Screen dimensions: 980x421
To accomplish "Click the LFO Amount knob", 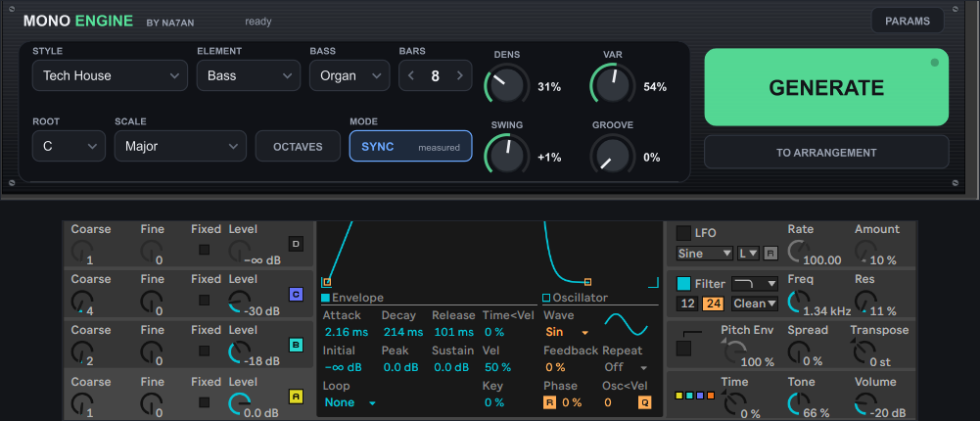I will [864, 252].
